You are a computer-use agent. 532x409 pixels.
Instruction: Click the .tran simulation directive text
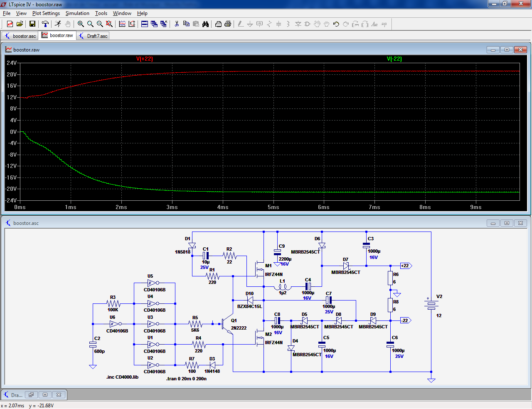click(186, 379)
